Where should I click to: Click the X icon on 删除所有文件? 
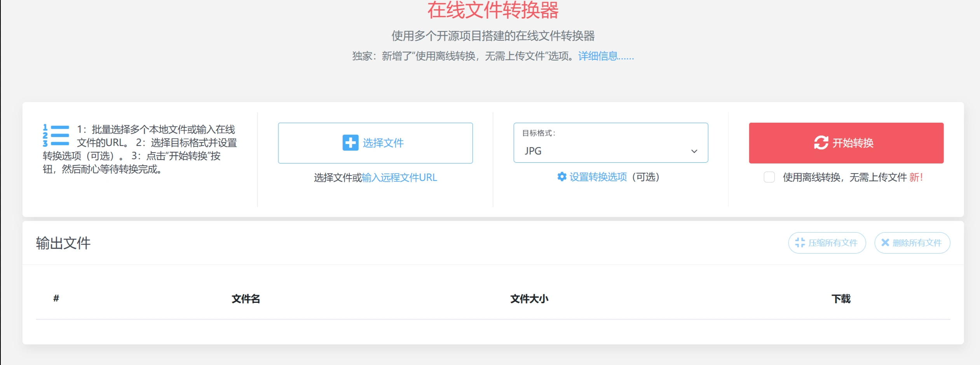pyautogui.click(x=885, y=243)
